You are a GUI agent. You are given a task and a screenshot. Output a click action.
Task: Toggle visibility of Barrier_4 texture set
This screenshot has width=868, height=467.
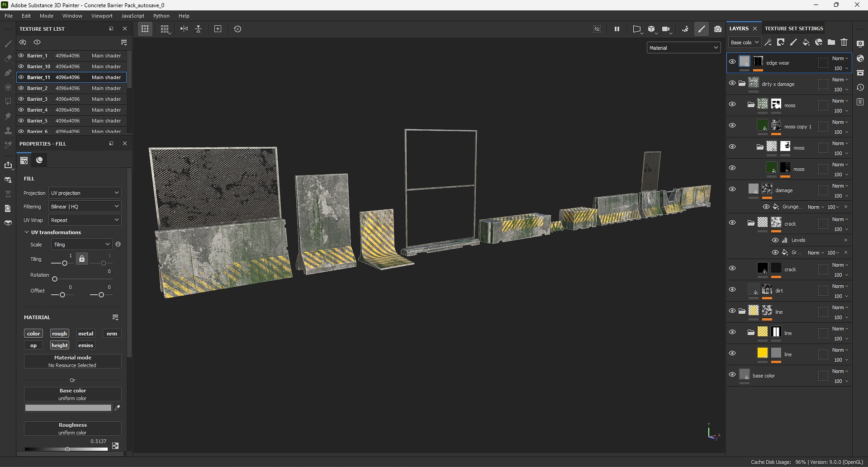[21, 110]
